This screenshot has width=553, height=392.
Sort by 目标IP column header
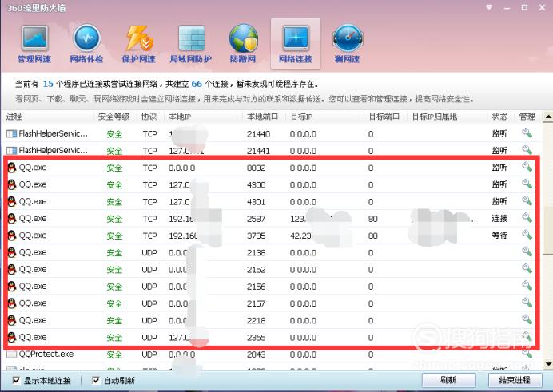301,117
